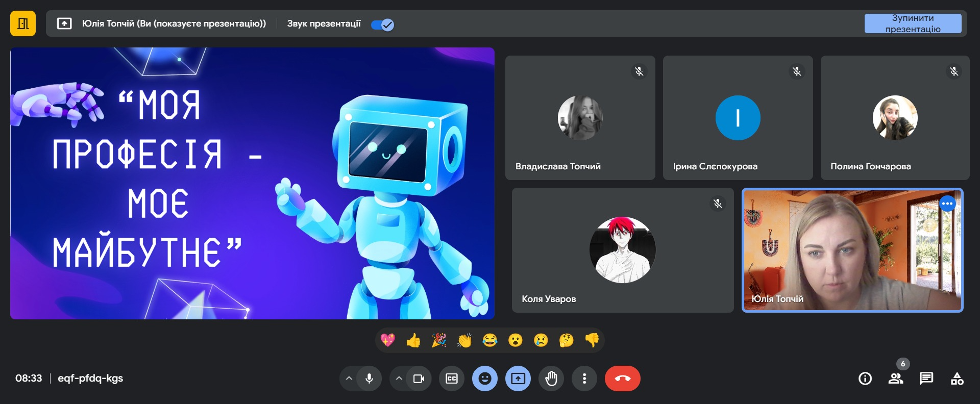Show the participants people panel

(x=896, y=378)
